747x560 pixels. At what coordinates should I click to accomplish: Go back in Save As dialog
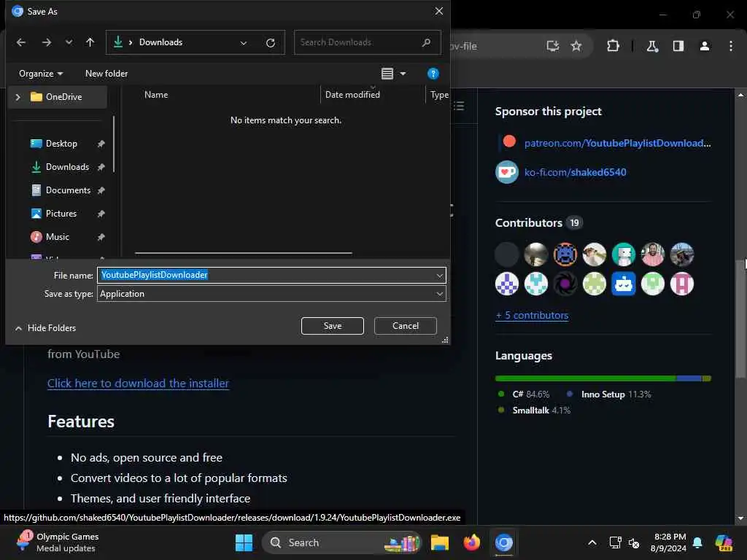coord(21,42)
